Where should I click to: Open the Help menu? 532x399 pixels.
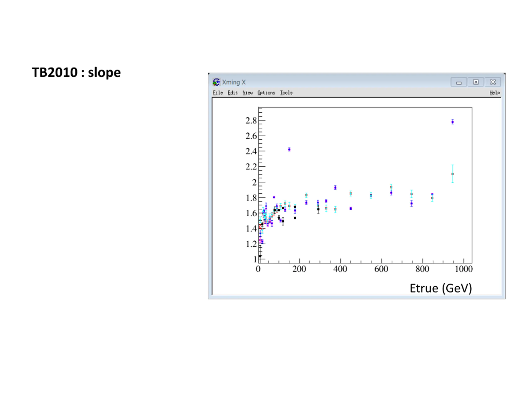tap(495, 93)
